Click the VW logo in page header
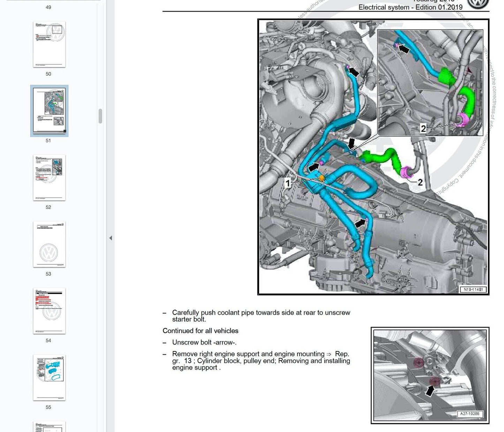Screen dimensions: 504x432 [x=477, y=4]
